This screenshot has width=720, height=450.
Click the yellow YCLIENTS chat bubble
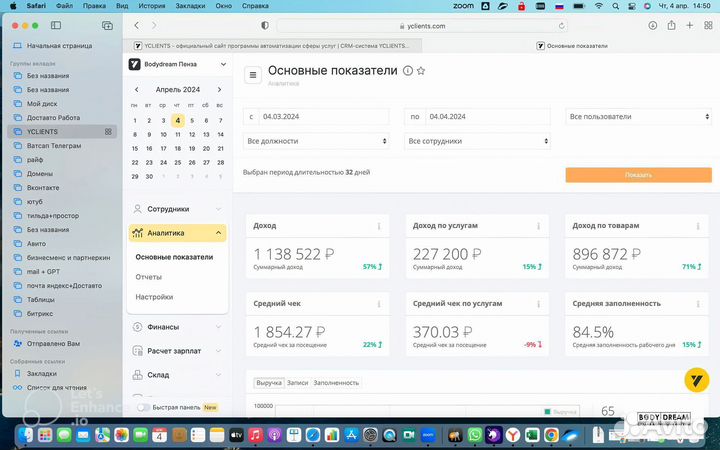coord(697,380)
